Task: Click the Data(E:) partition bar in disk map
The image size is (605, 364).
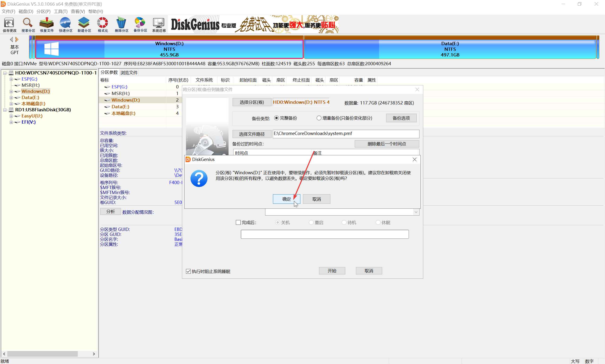Action: 450,49
